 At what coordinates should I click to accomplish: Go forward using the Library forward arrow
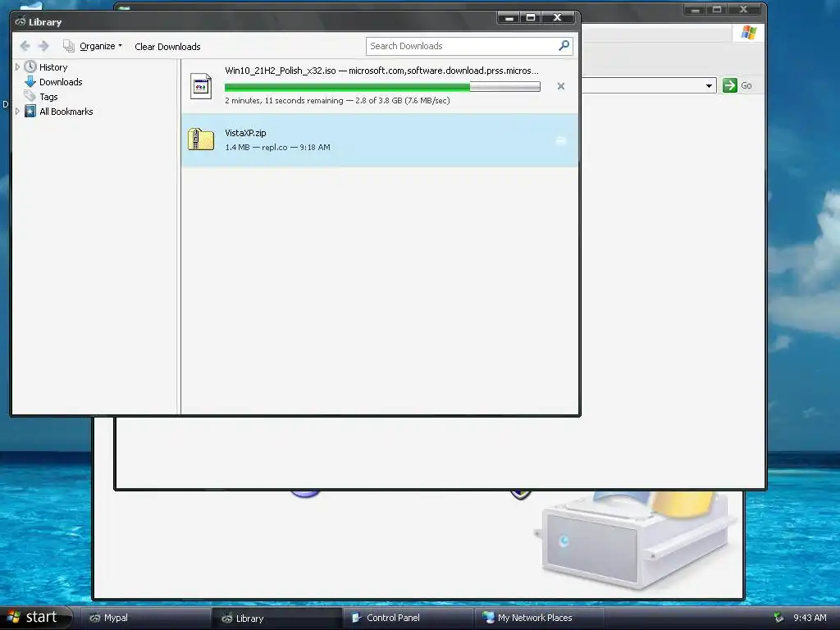pyautogui.click(x=44, y=46)
